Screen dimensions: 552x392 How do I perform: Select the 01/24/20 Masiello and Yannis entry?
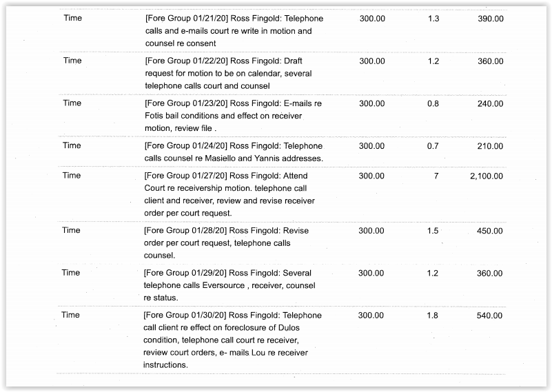point(234,152)
